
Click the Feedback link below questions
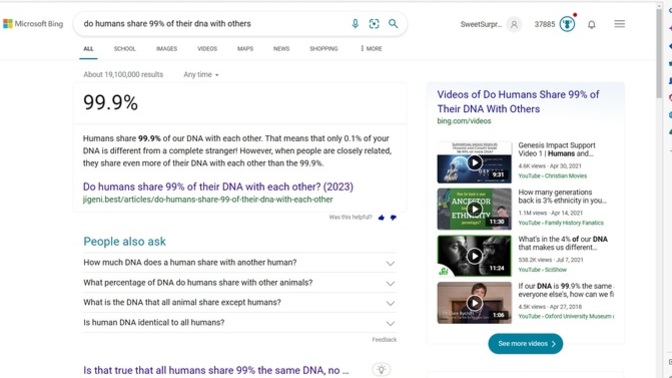coord(384,340)
